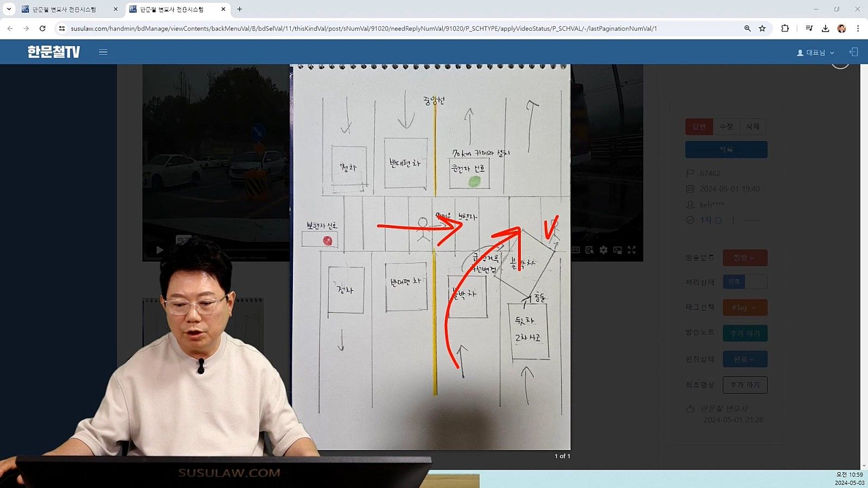
Task: Click the 삭제 delete button
Action: tap(753, 126)
